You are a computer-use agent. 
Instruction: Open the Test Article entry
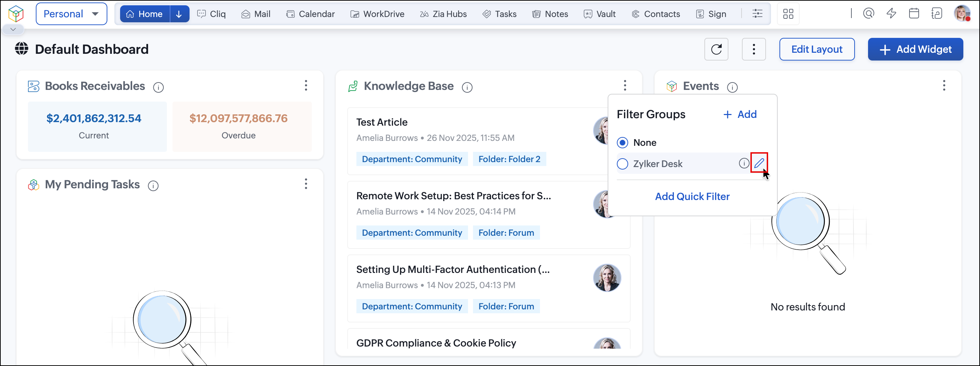[x=382, y=122]
